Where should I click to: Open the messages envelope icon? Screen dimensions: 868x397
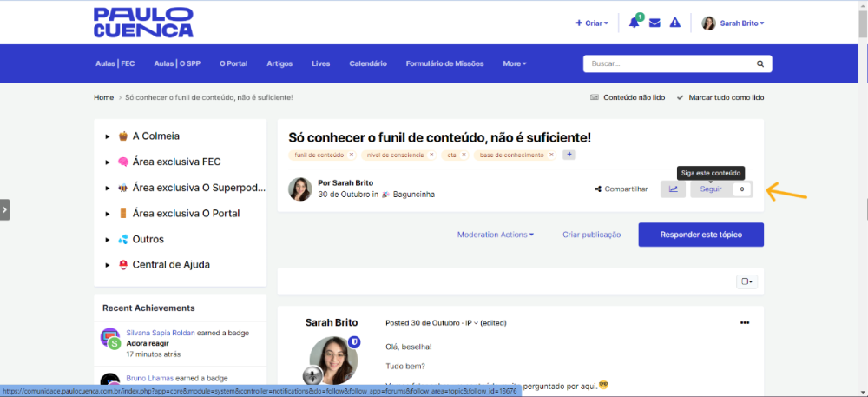tap(654, 23)
